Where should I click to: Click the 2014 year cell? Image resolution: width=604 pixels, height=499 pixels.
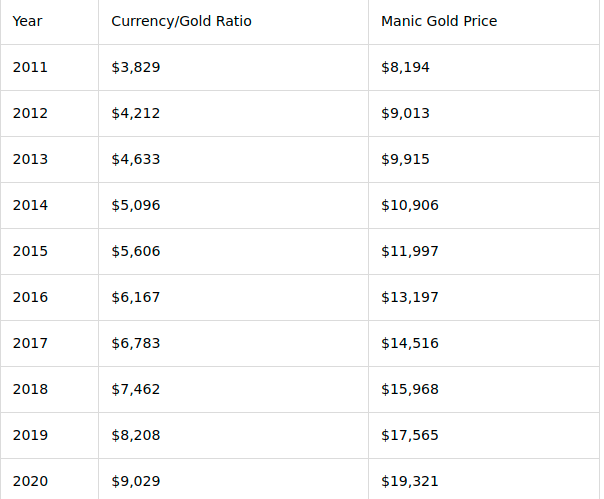pyautogui.click(x=49, y=205)
